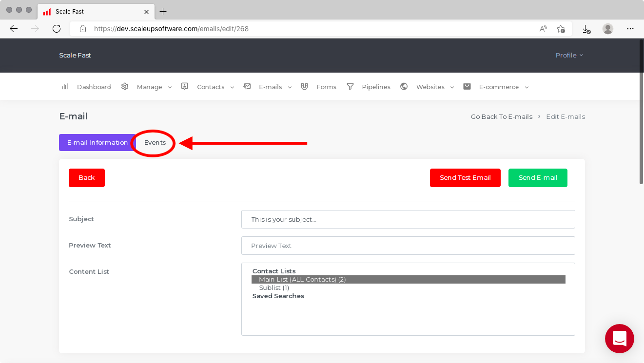Open the Dashboard menu item
The width and height of the screenshot is (644, 363).
click(x=94, y=87)
